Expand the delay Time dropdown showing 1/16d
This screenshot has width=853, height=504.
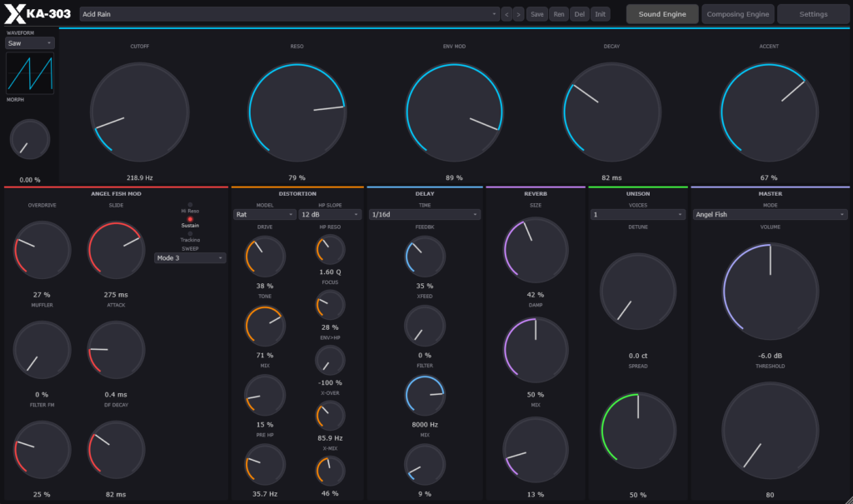tap(425, 214)
